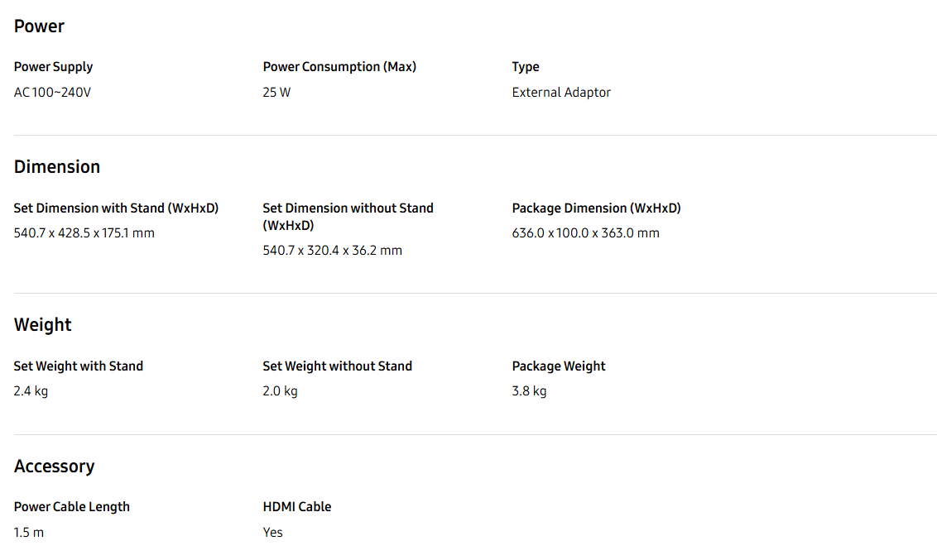Screen dimensions: 937x560
Task: Click the 540.7 x 428.5 x 175.1 mm value
Action: click(x=84, y=233)
